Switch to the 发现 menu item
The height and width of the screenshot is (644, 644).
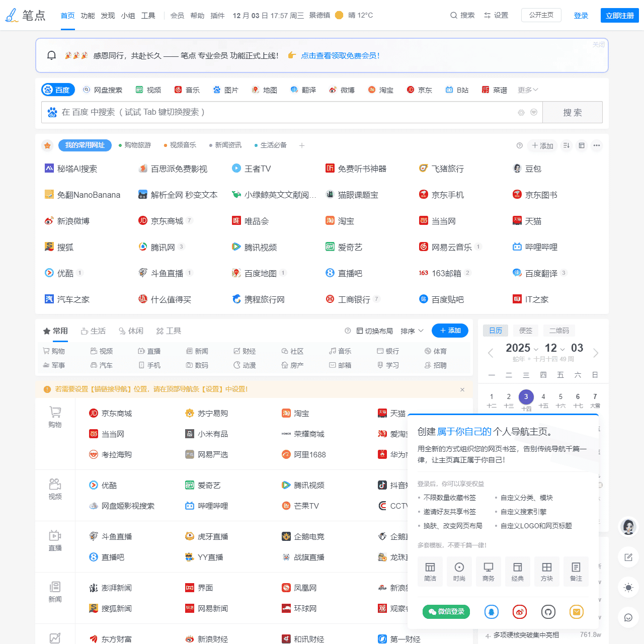click(108, 15)
